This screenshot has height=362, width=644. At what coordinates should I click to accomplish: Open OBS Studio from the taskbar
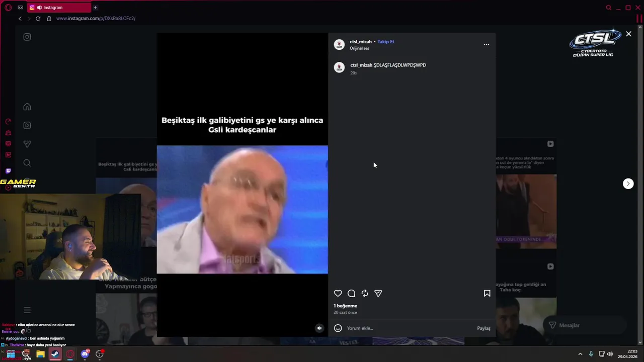coord(100,354)
